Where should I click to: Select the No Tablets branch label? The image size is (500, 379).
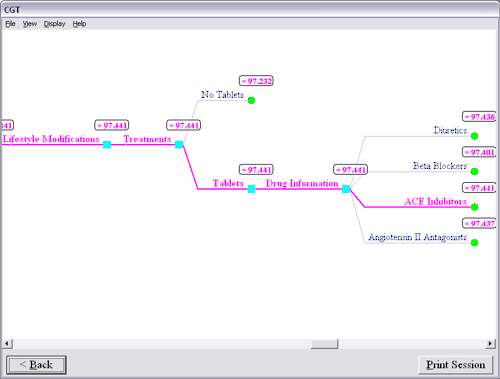222,95
